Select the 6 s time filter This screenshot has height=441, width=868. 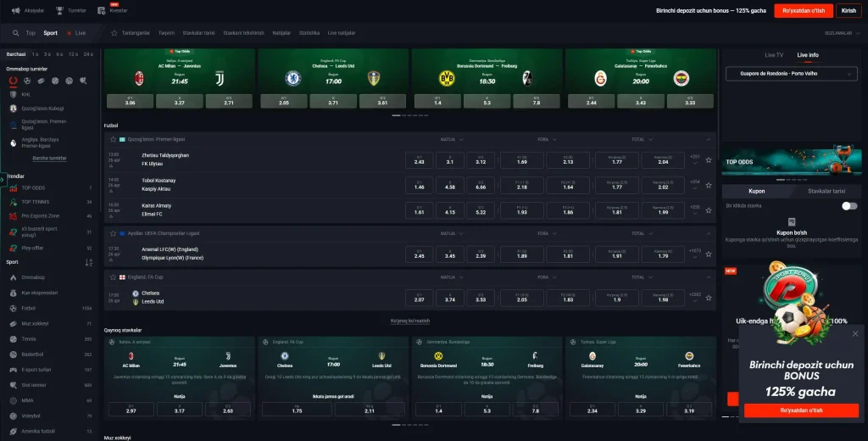pos(59,54)
